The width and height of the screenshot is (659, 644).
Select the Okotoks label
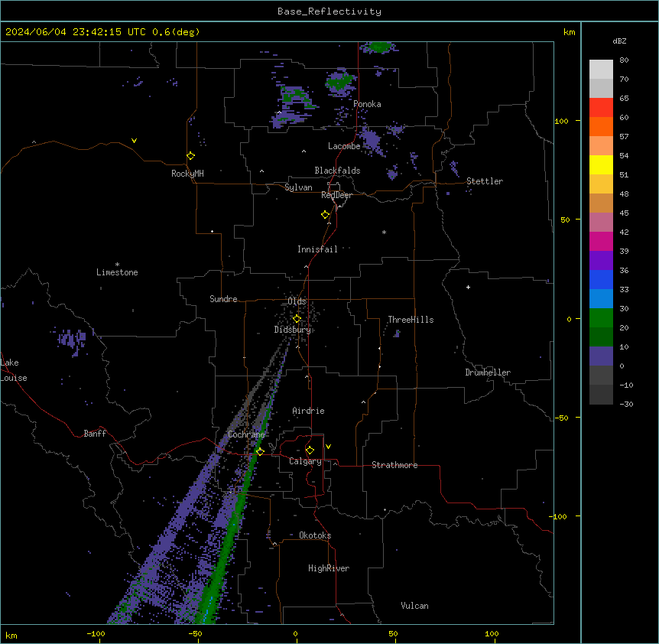(x=315, y=535)
